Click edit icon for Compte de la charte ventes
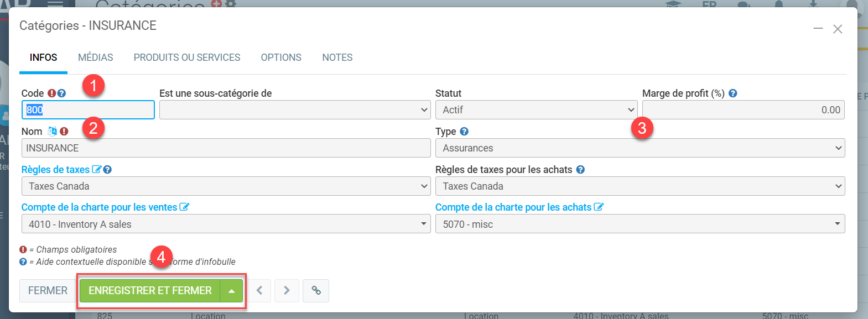Screen dimensions: 868x319 click(x=184, y=207)
